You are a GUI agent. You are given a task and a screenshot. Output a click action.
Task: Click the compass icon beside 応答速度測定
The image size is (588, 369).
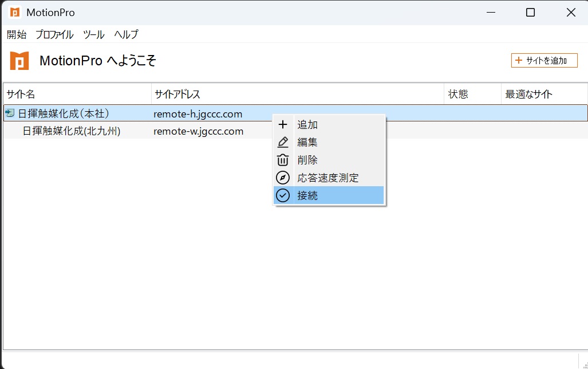[283, 178]
